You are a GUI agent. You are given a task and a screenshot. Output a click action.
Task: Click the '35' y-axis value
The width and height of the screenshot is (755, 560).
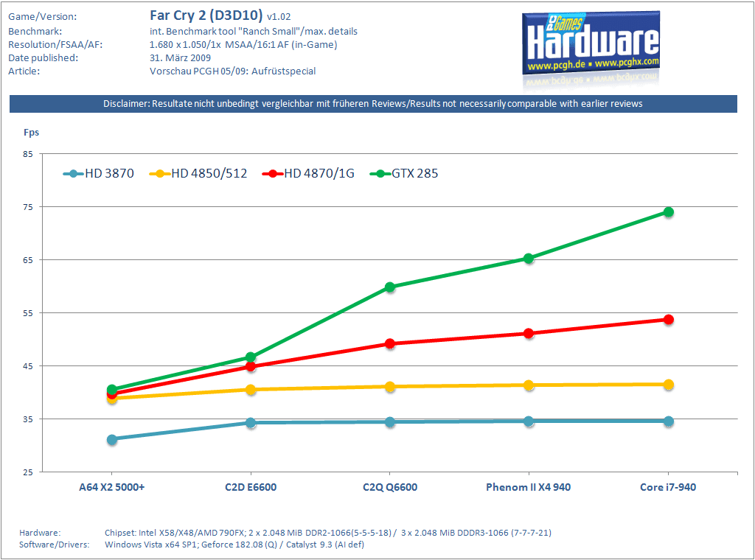[28, 419]
